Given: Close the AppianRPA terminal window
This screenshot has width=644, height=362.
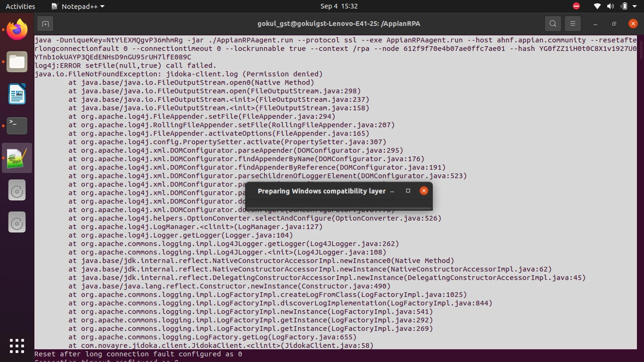Looking at the screenshot, I should pos(633,24).
